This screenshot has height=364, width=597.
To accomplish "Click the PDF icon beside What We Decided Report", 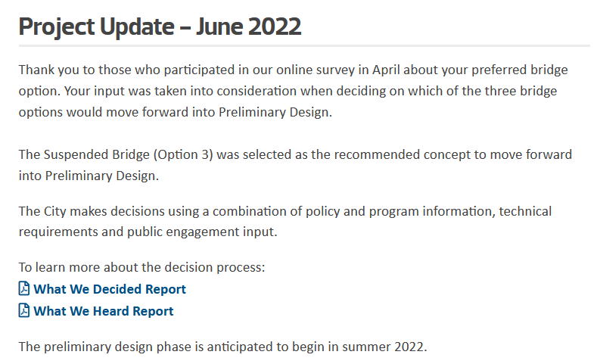I will point(24,288).
